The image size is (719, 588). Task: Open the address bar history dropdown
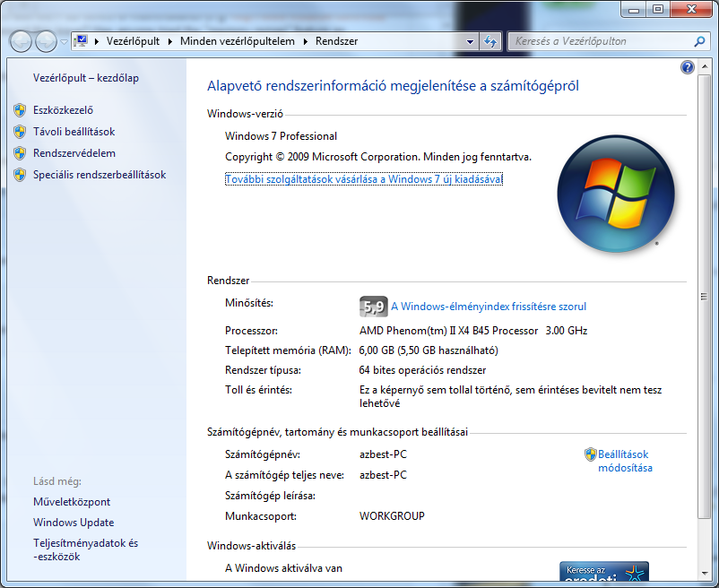(x=470, y=42)
